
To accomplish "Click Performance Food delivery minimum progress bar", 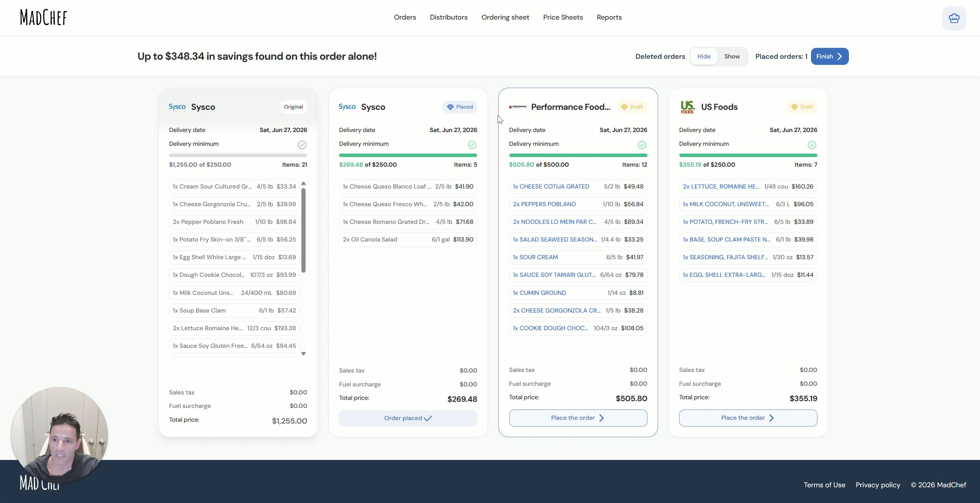I will [578, 155].
